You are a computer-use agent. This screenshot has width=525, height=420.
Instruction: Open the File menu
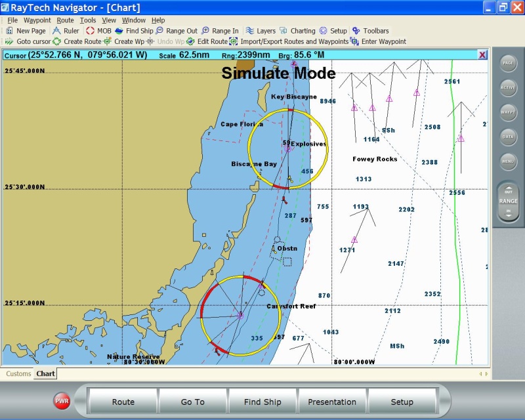point(12,20)
